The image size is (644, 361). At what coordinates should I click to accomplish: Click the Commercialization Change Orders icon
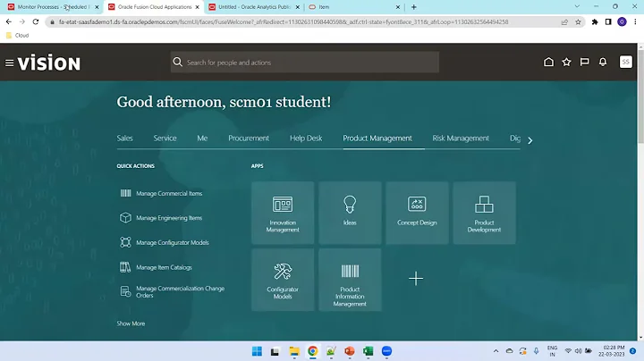tap(126, 291)
